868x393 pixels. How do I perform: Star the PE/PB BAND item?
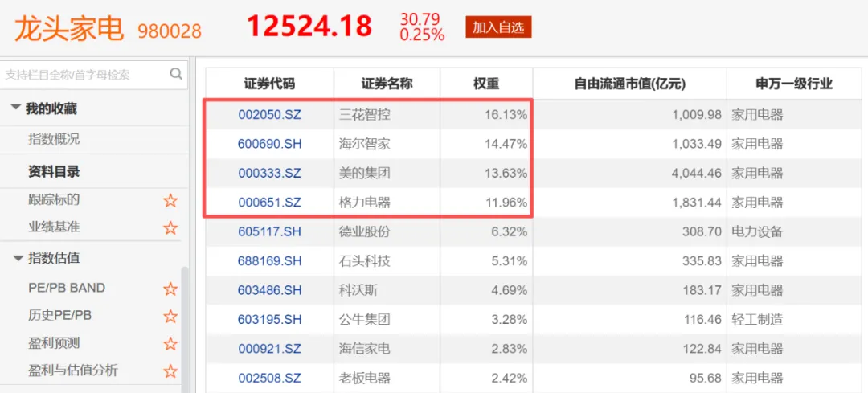(x=170, y=289)
